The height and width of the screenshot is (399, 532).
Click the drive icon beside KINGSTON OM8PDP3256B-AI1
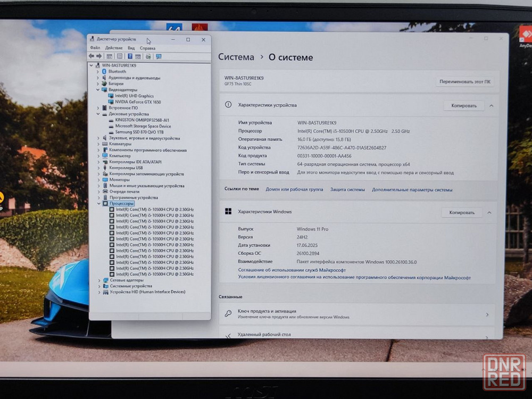(111, 120)
